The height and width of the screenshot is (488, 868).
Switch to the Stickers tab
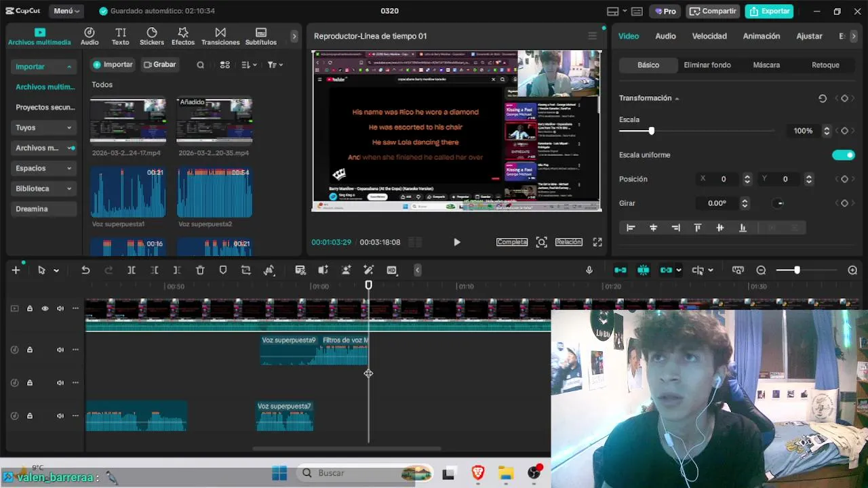152,37
